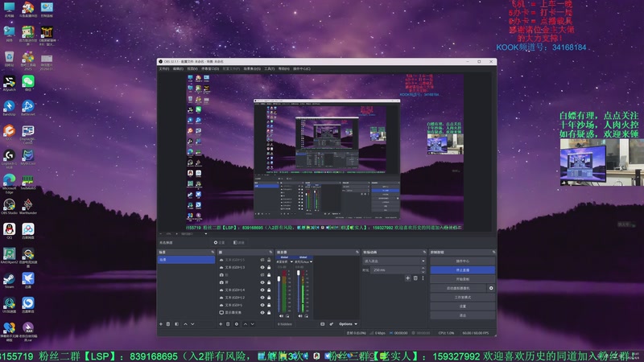644x362 pixels.
Task: Adjust the desktop audio volume fader
Action: 279,279
